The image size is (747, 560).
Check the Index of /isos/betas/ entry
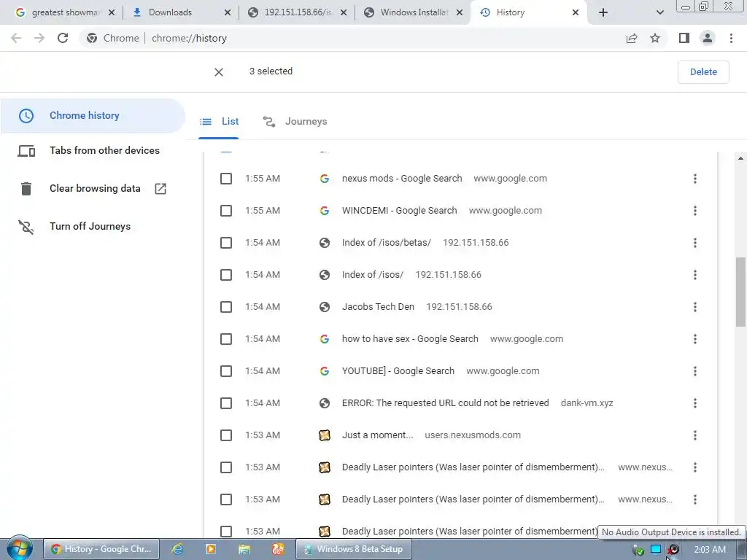pyautogui.click(x=226, y=243)
